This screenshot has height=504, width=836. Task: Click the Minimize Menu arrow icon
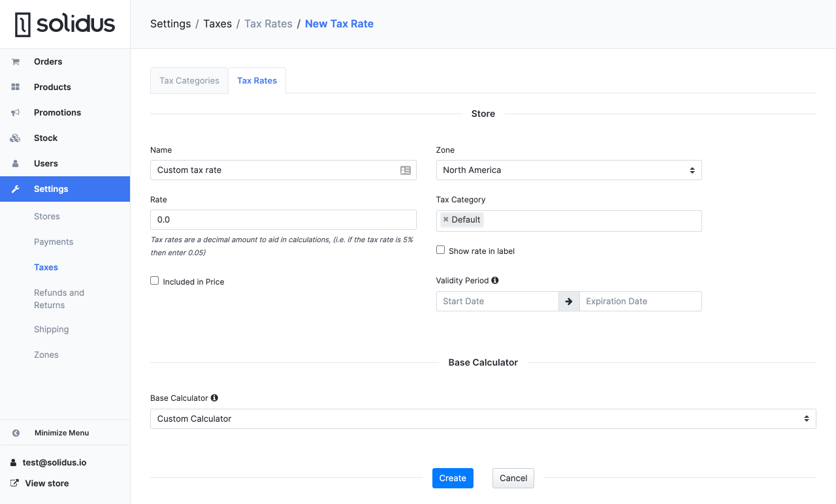16,433
